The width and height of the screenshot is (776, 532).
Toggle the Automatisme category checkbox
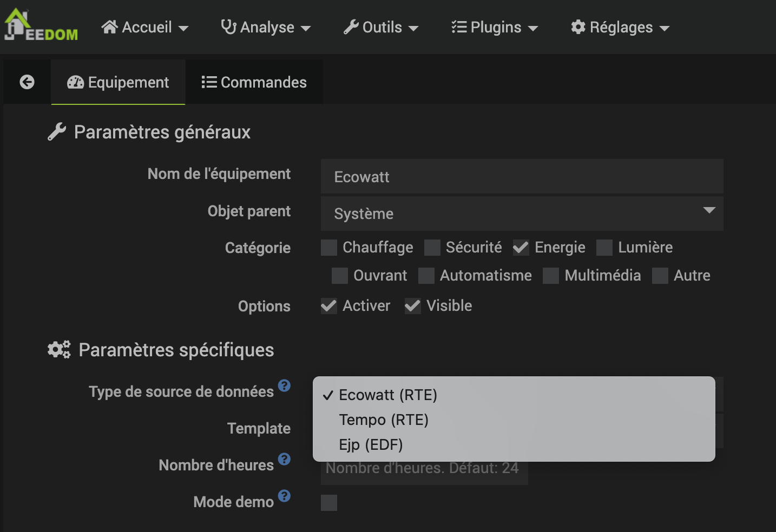[426, 276]
